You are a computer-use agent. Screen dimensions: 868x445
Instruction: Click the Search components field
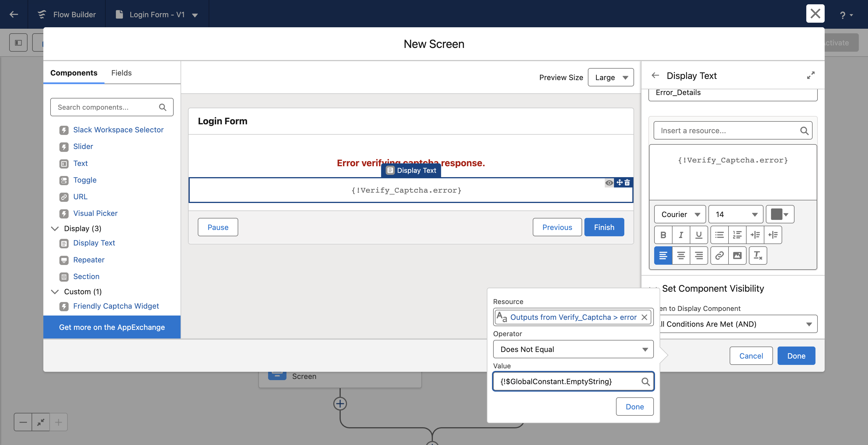pos(112,107)
